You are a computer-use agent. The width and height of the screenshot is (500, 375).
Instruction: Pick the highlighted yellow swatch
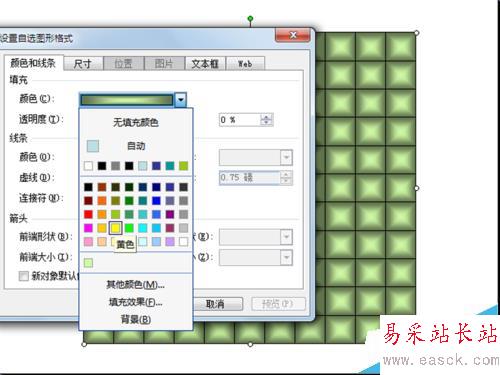coord(115,228)
